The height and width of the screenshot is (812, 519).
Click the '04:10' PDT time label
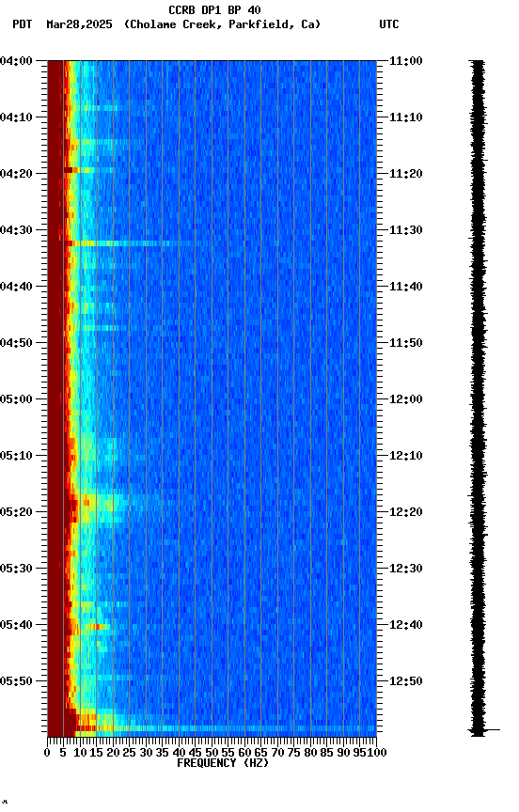click(x=16, y=117)
